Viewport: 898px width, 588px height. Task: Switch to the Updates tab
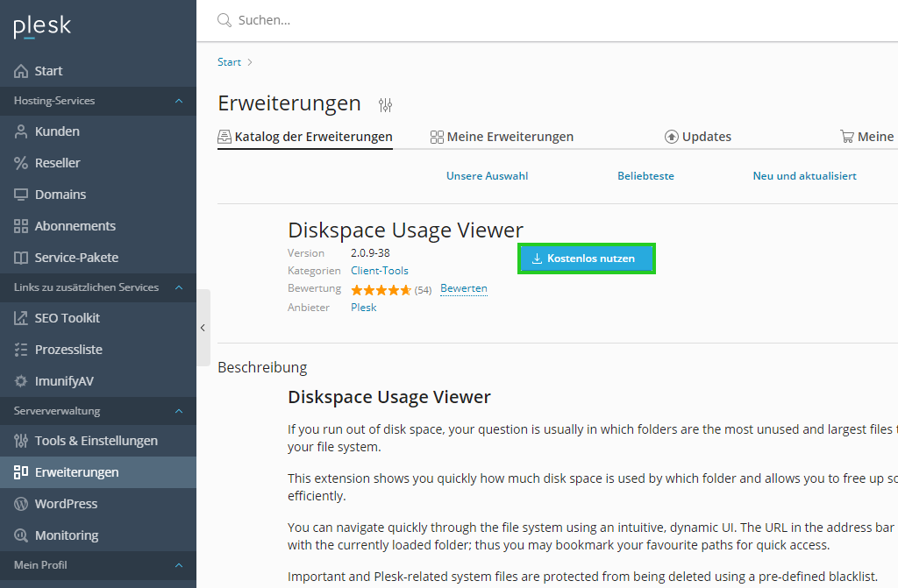pyautogui.click(x=697, y=137)
